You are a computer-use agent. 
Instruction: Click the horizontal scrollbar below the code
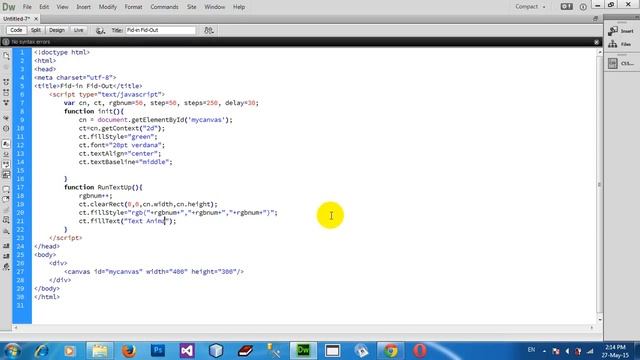coord(303,327)
